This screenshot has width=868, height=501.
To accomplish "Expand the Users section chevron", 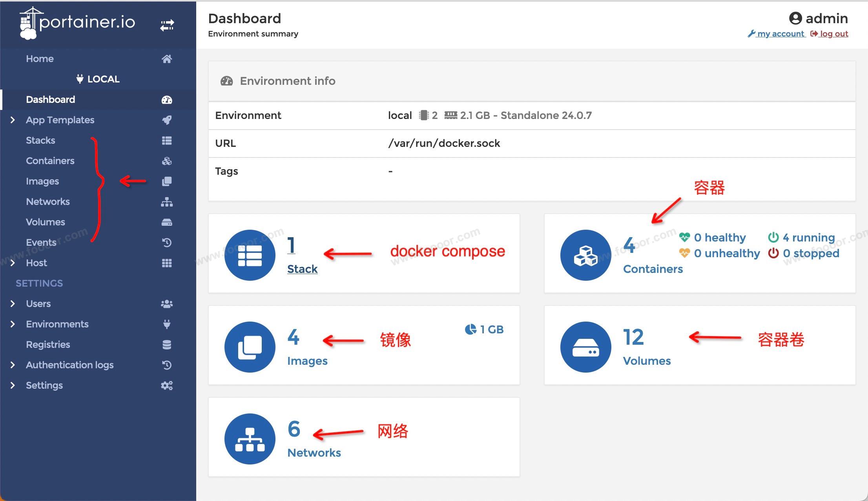I will click(x=13, y=304).
